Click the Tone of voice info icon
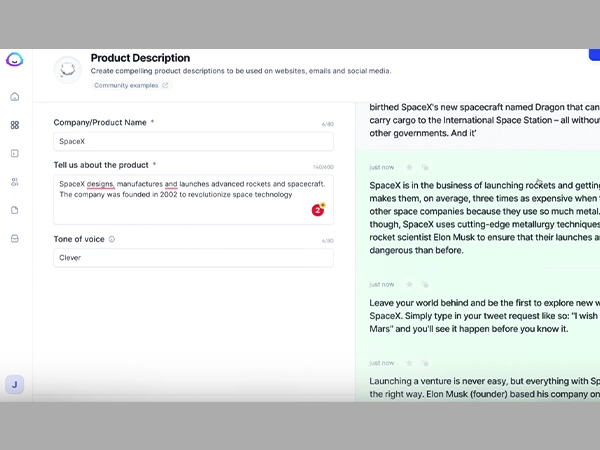Viewport: 600px width, 450px height. [112, 239]
